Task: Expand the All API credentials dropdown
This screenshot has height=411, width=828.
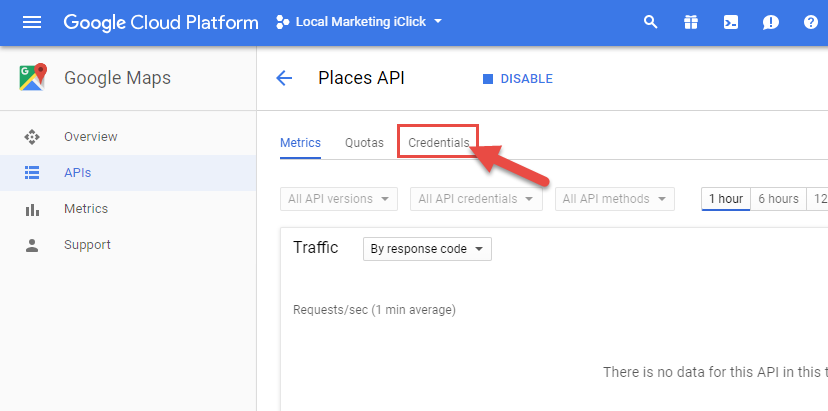Action: pyautogui.click(x=476, y=199)
